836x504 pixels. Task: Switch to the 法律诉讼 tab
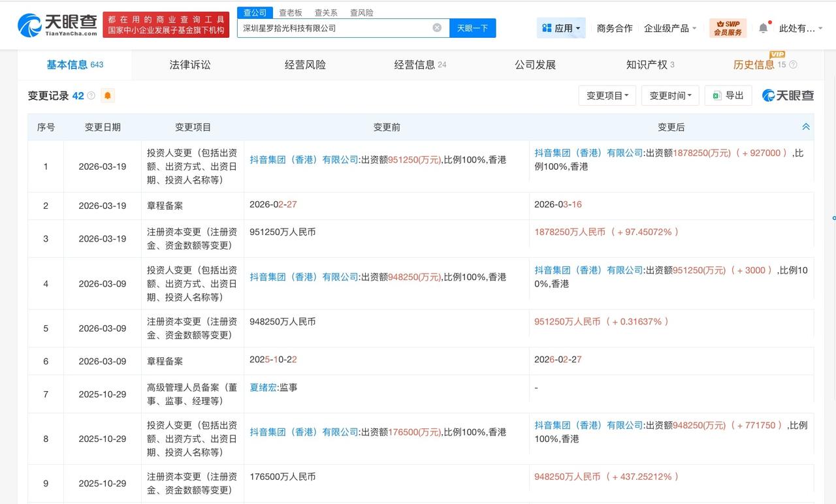click(x=189, y=65)
